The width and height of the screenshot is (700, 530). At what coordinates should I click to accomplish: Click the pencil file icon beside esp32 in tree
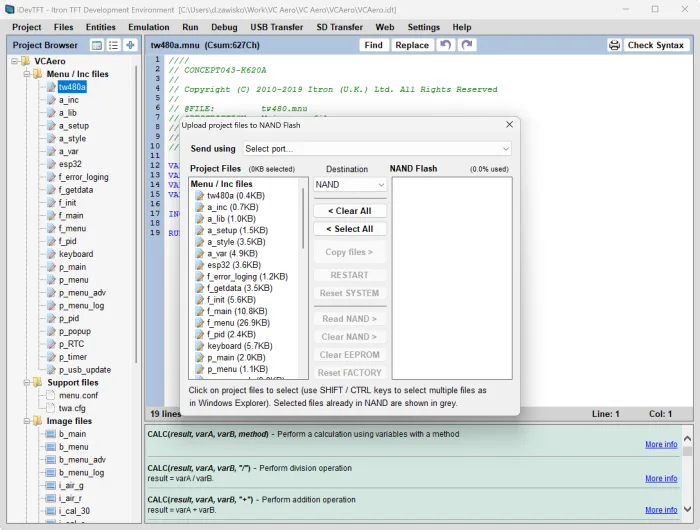point(51,164)
